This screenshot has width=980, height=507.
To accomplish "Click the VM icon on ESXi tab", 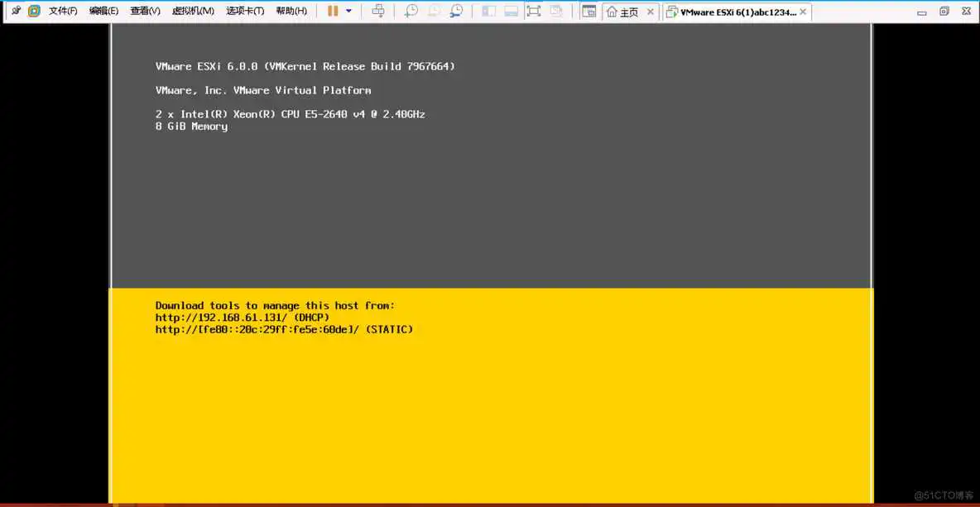I will (672, 12).
